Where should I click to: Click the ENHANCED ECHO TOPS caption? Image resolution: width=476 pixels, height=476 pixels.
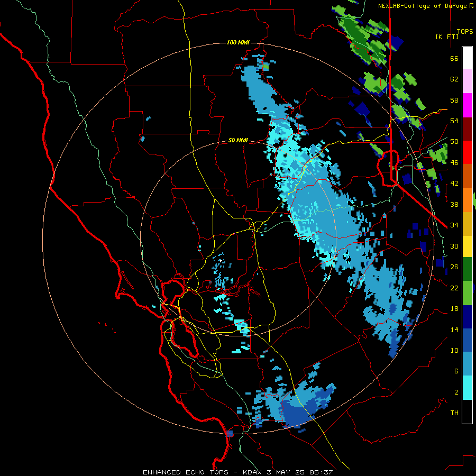click(x=186, y=472)
